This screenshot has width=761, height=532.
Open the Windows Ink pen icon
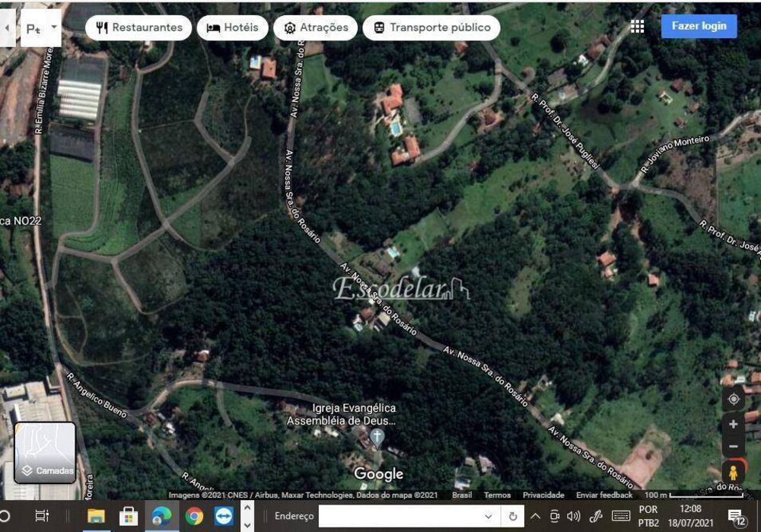click(596, 516)
